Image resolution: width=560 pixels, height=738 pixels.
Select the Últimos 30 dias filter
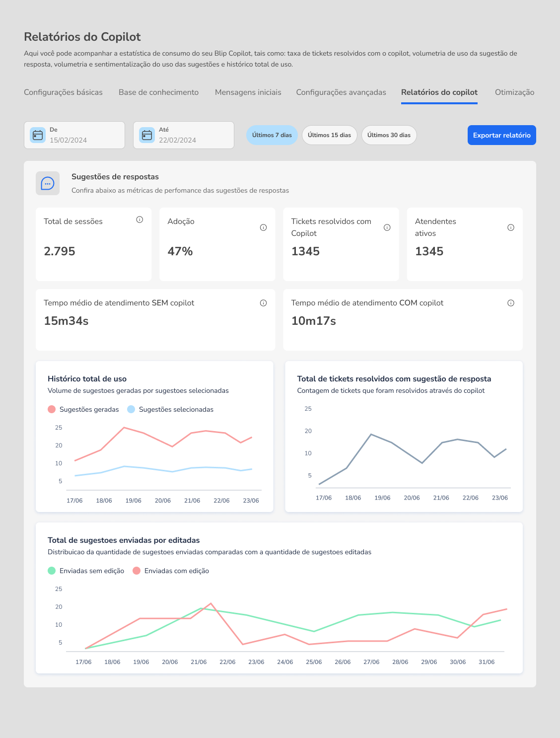pos(389,135)
